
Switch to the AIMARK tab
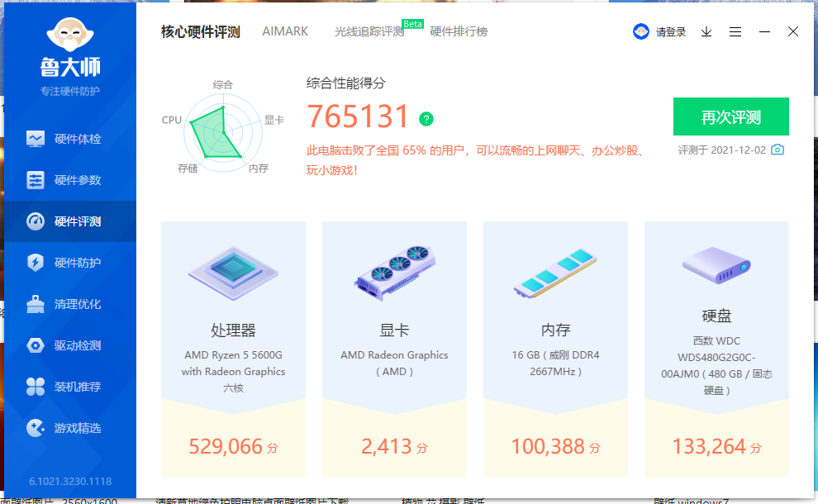coord(285,31)
